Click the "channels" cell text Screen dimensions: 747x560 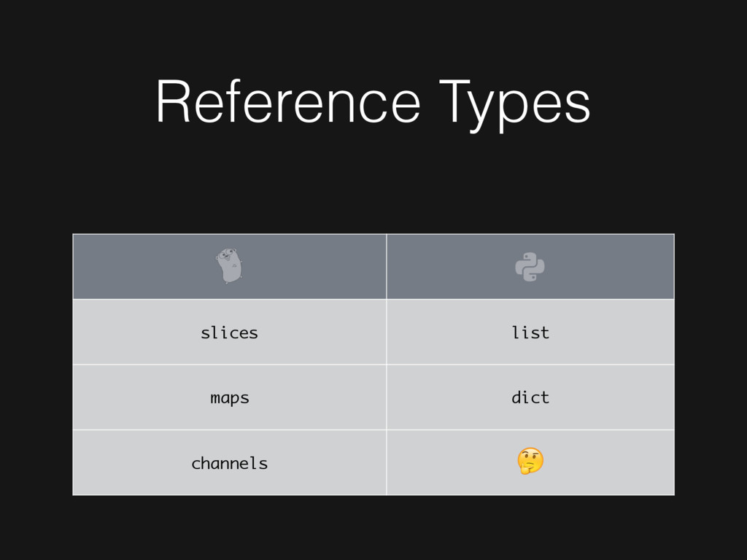[230, 463]
